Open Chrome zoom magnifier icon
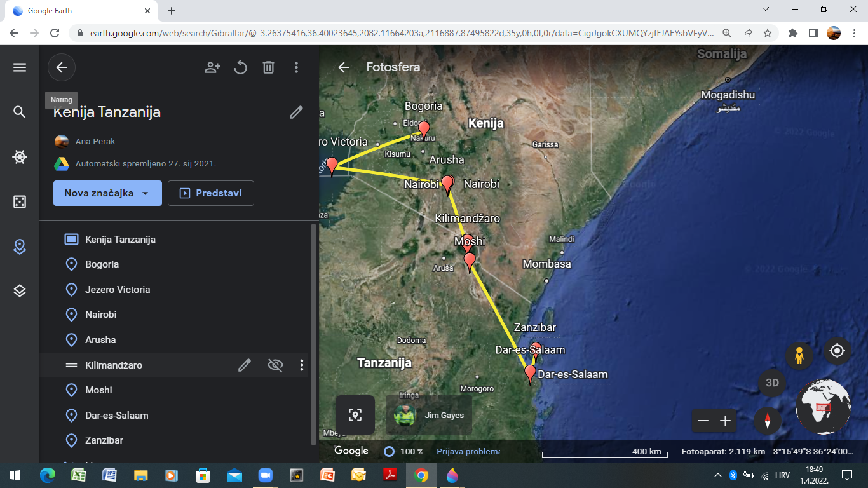868x488 pixels. point(727,33)
